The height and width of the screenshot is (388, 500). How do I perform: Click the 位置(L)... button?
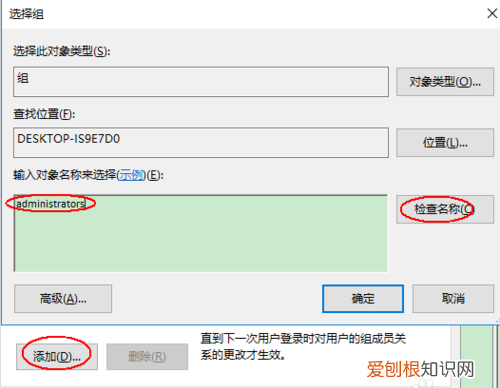point(445,143)
